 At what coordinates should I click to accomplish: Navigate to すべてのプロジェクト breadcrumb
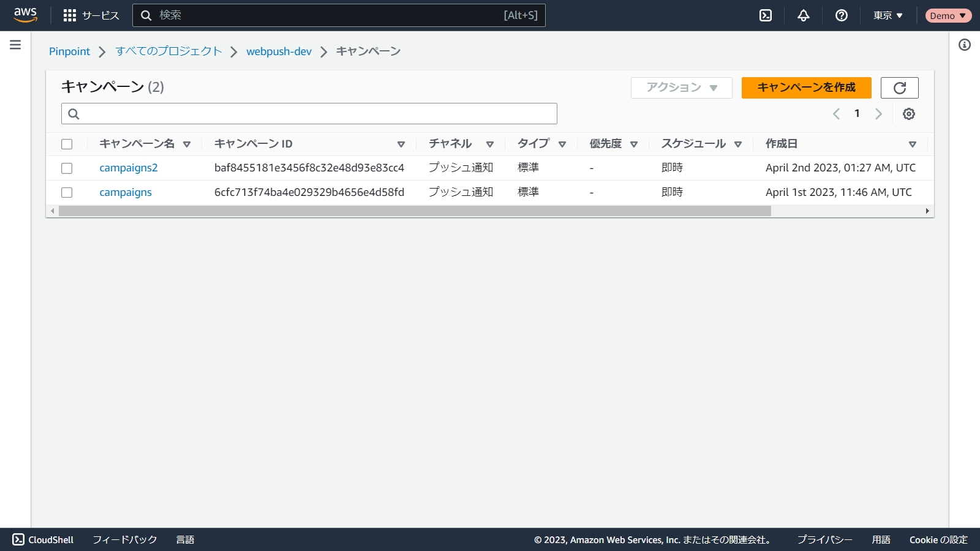pos(168,51)
